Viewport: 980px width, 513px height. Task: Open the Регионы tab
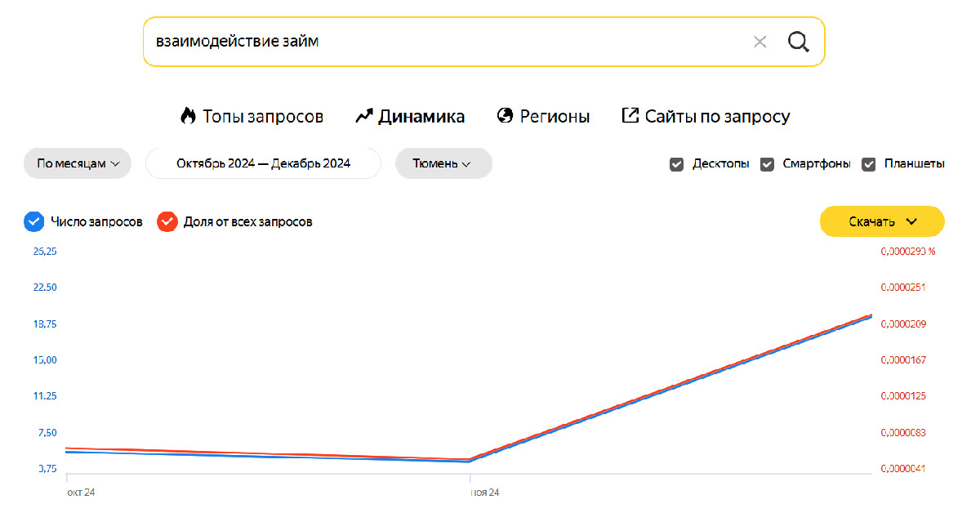pyautogui.click(x=555, y=117)
